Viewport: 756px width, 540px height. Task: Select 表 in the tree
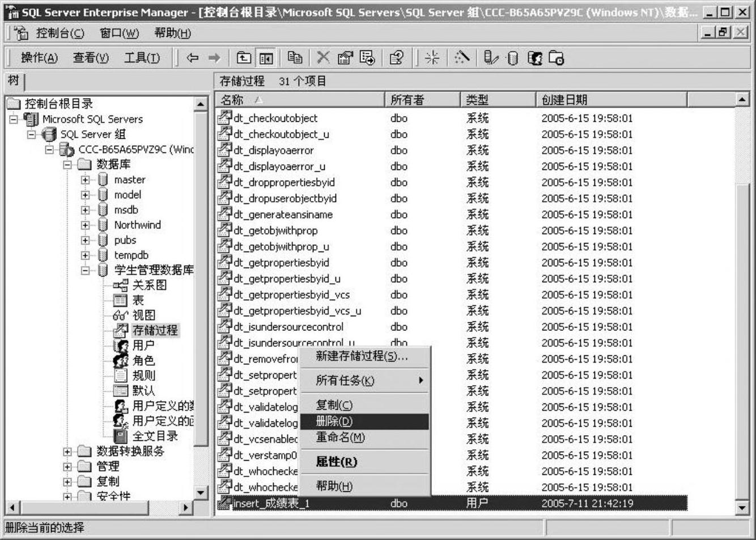point(138,300)
